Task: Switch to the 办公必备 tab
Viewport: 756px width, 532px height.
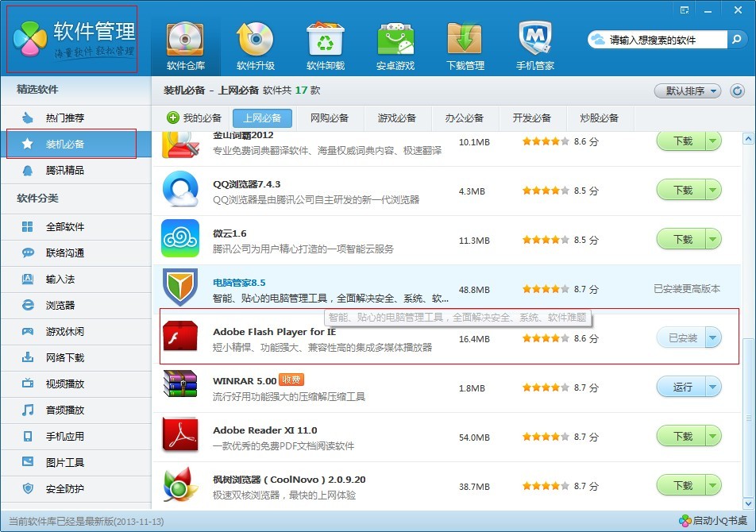Action: (465, 118)
